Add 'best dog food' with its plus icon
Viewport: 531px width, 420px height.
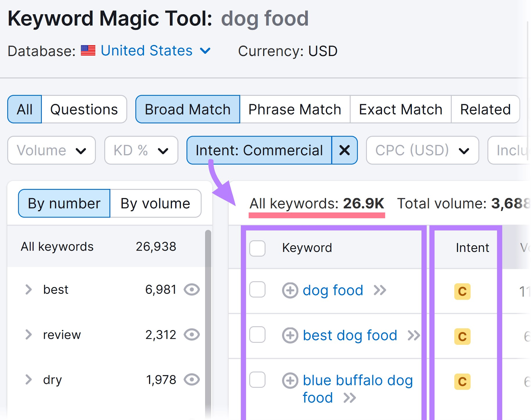(x=290, y=335)
